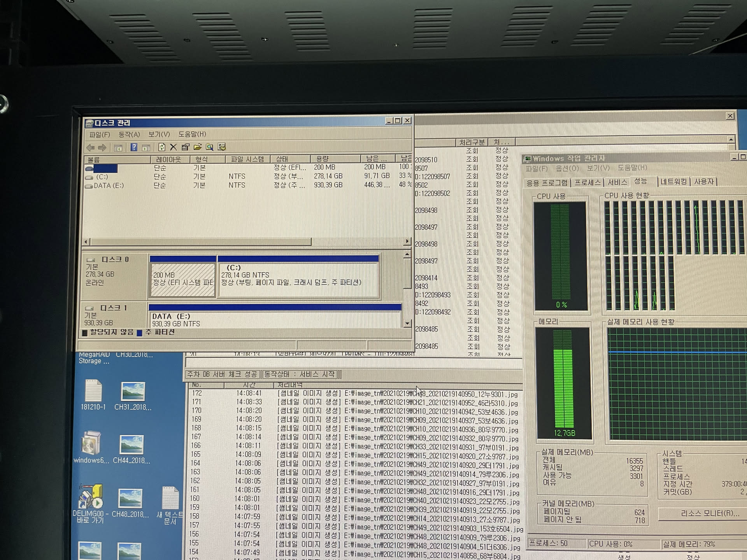This screenshot has width=747, height=560.
Task: Select the DATA (E:) volume row
Action: (x=109, y=185)
